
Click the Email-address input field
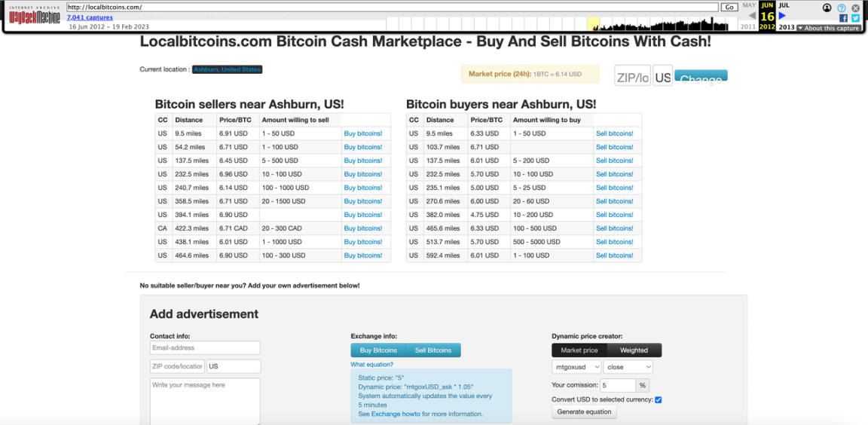click(205, 348)
